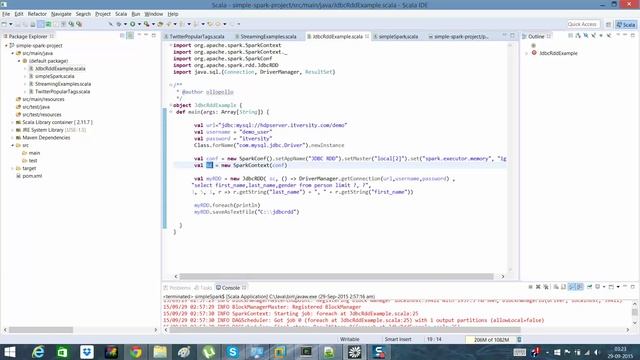Click the Run green play toolbar icon
Viewport: 640px width, 360px height.
pyautogui.click(x=133, y=24)
